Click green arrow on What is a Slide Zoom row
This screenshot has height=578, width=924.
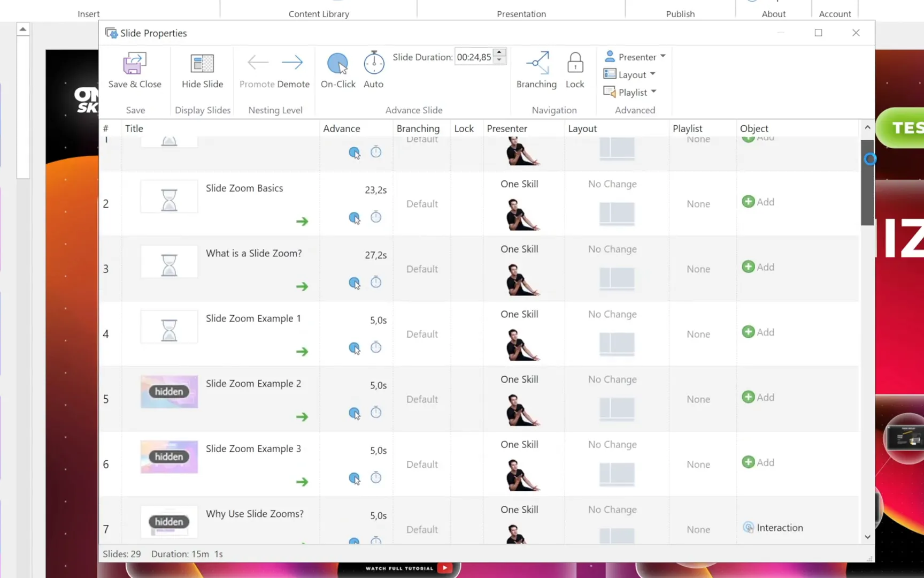click(302, 287)
